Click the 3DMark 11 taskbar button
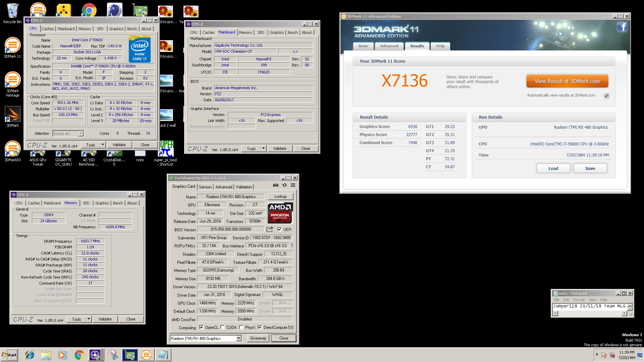Viewport: 644px width, 362px height. coord(147,355)
